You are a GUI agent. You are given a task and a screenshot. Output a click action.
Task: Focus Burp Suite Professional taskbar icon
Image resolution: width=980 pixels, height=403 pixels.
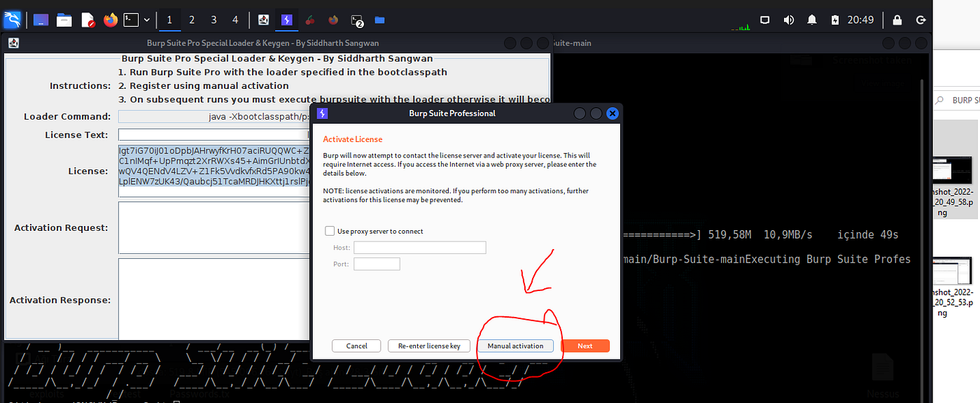286,20
